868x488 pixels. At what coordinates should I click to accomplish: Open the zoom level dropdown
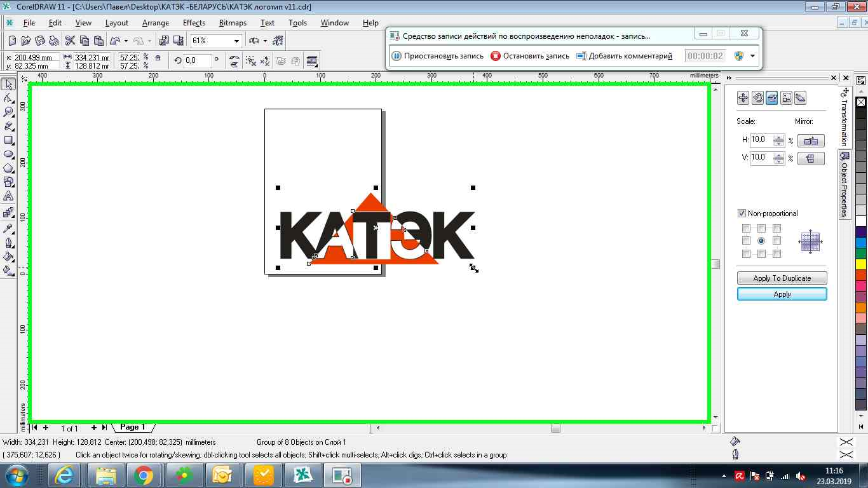236,41
